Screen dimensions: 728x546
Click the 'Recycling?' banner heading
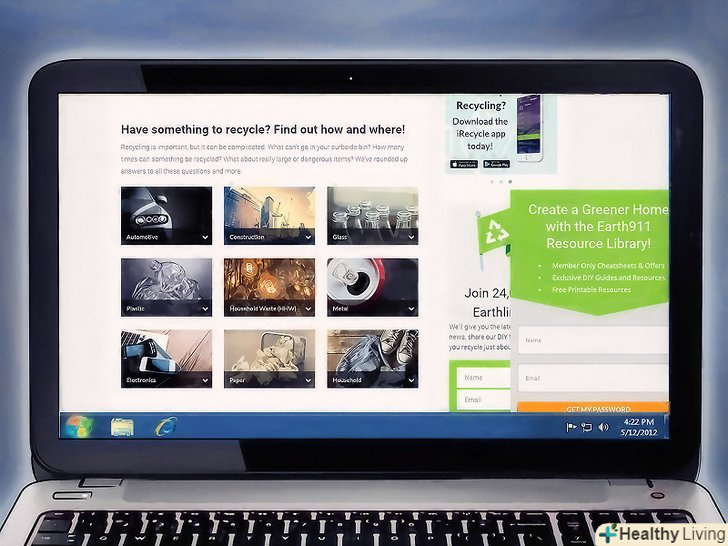point(481,105)
